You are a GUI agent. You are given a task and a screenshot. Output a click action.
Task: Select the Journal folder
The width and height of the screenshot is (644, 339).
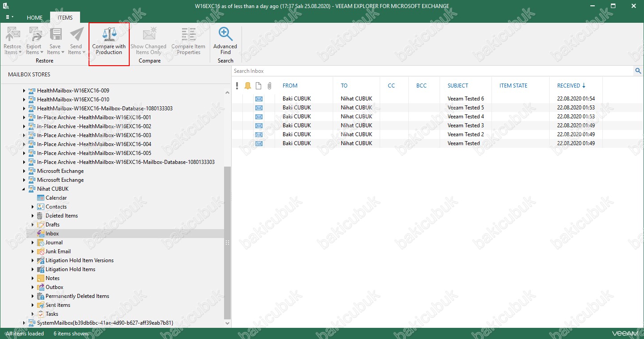pyautogui.click(x=54, y=243)
